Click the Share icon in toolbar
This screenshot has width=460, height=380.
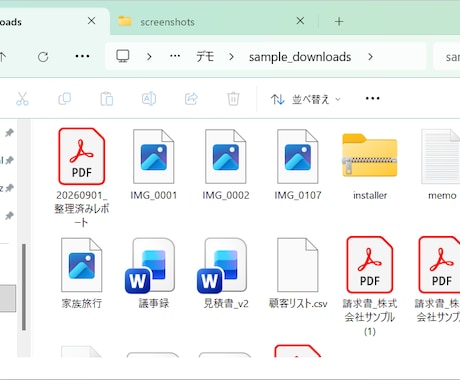tap(191, 99)
